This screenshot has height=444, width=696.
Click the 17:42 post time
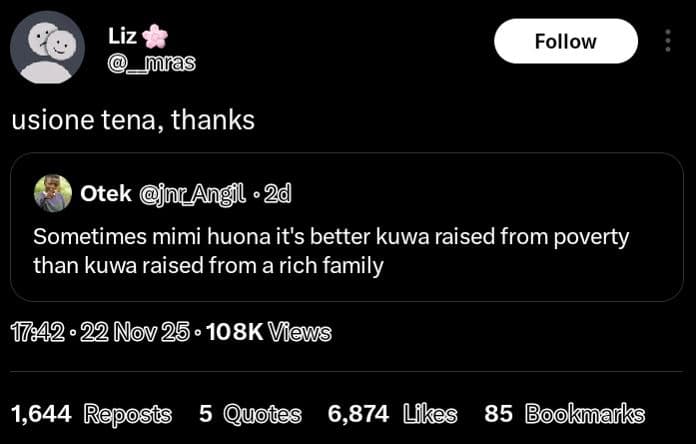(36, 332)
